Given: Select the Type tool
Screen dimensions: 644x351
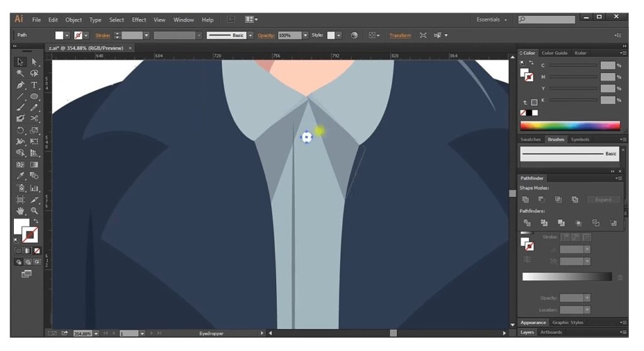Looking at the screenshot, I should coord(34,85).
